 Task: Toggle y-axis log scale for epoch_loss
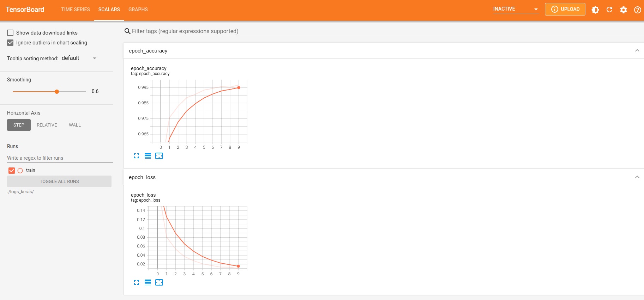click(x=148, y=282)
